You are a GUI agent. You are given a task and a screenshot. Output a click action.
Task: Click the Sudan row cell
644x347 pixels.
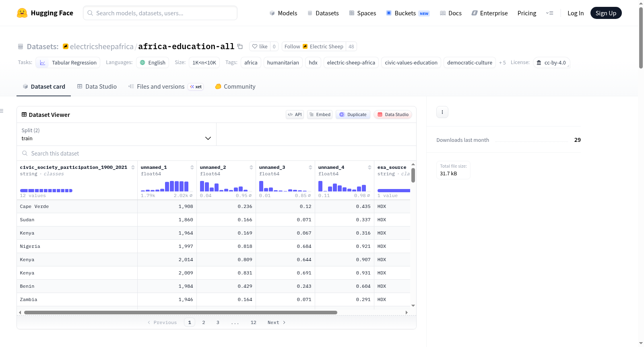tap(77, 220)
